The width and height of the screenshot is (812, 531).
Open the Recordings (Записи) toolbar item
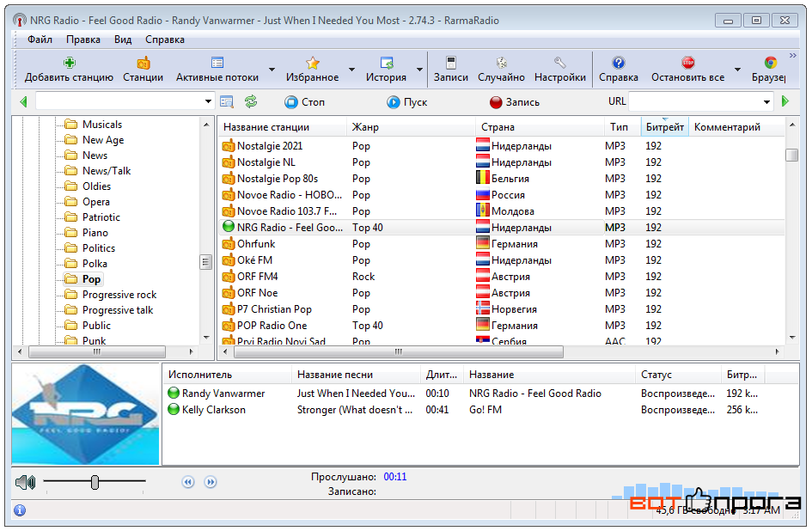click(x=451, y=70)
